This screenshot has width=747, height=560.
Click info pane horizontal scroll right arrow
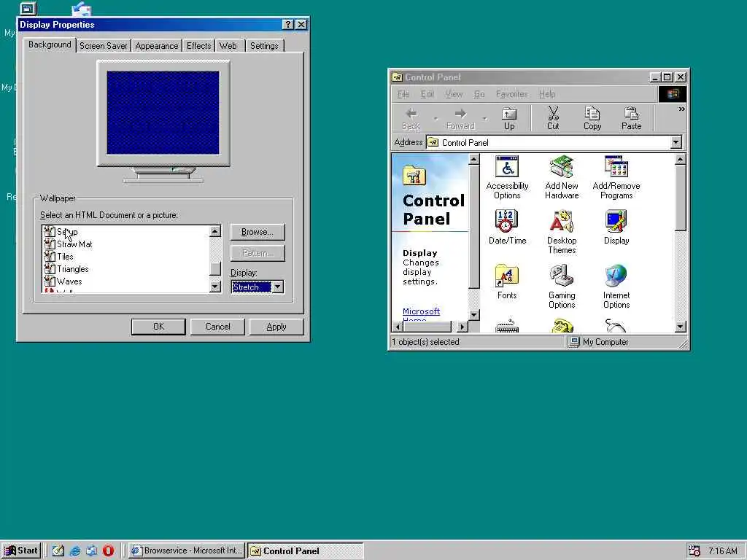click(462, 327)
